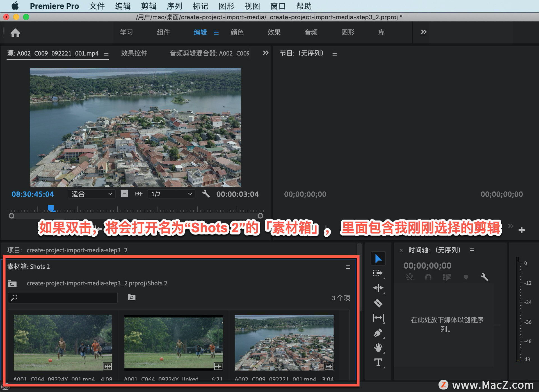This screenshot has width=539, height=392.
Task: Open the 文件 menu
Action: tap(97, 6)
